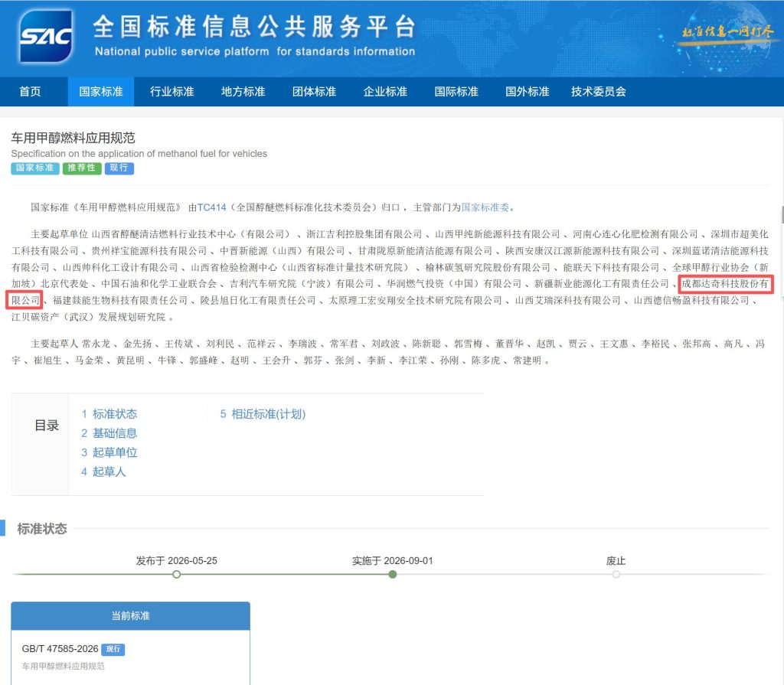Click the platform title 全国标准信息公共服务平台

pos(254,27)
